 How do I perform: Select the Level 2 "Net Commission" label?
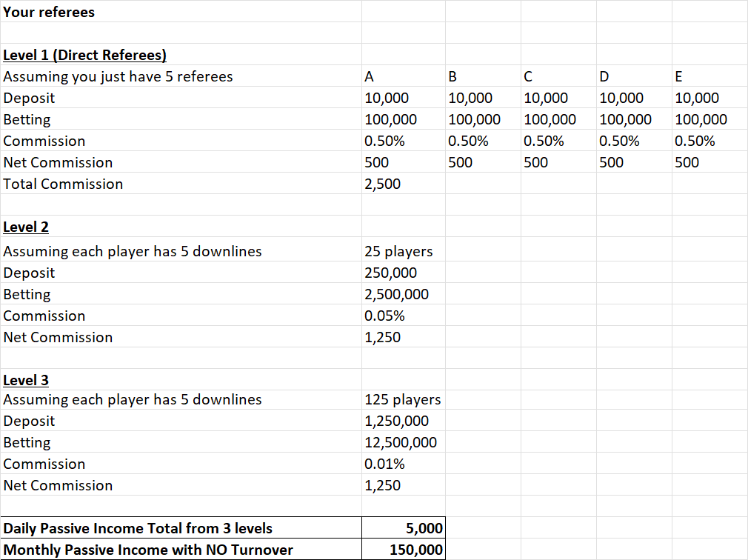point(59,337)
